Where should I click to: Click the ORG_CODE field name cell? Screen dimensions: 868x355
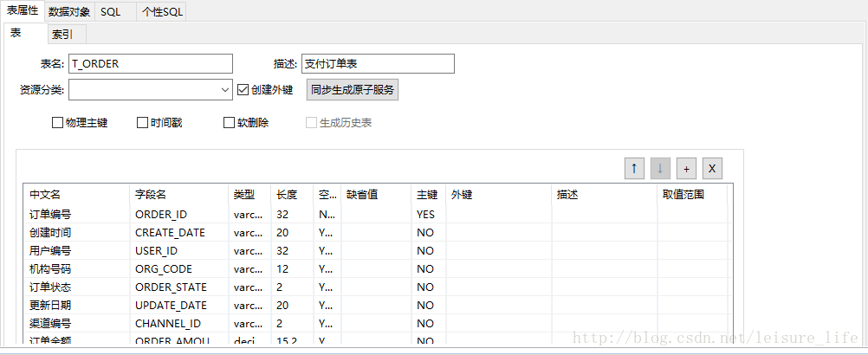(x=178, y=268)
